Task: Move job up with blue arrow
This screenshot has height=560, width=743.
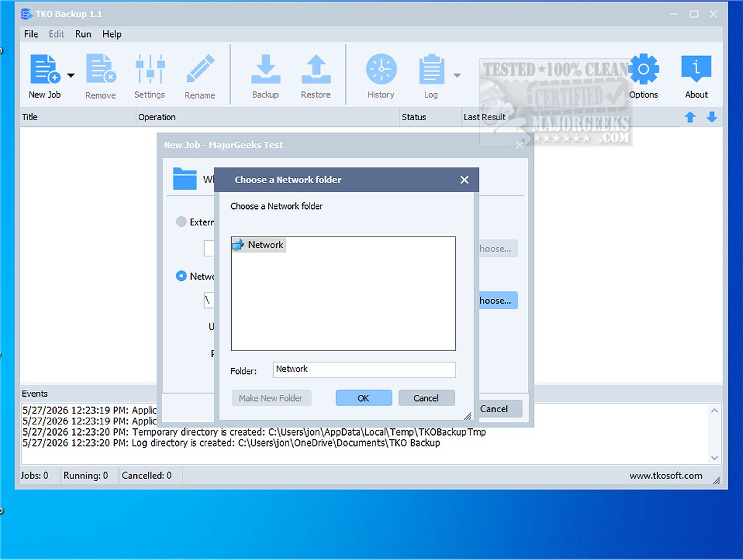Action: pos(690,117)
